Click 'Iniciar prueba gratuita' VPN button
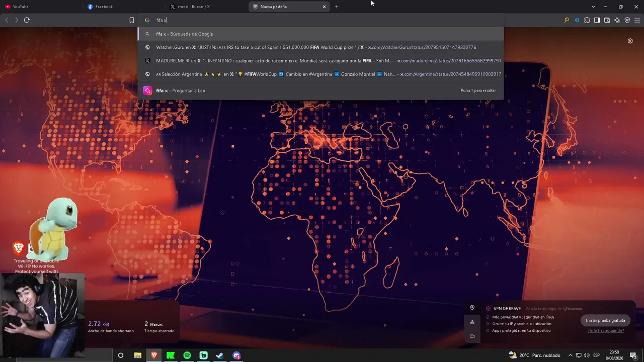Image resolution: width=644 pixels, height=362 pixels. 605,320
